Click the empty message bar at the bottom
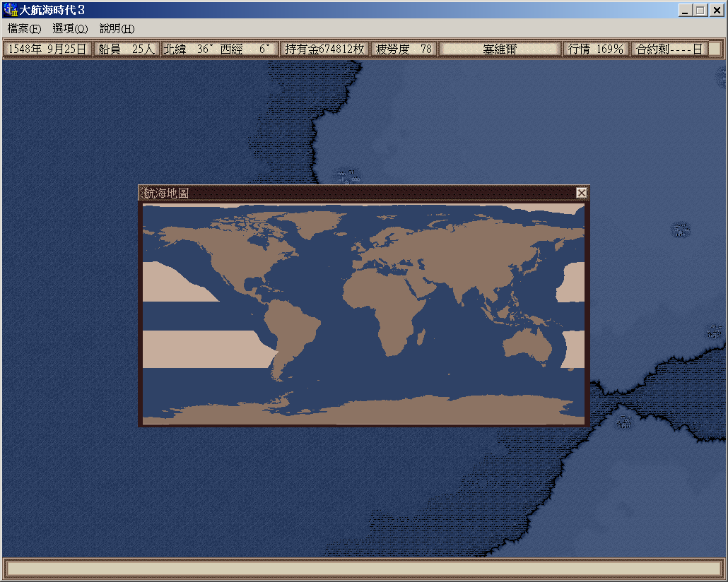This screenshot has height=582, width=728. (x=363, y=569)
